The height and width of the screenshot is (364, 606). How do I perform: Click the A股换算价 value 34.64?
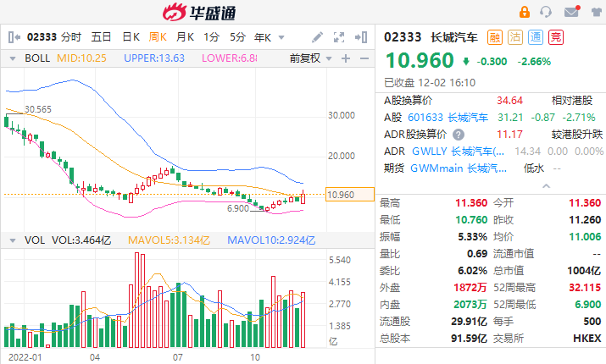[509, 101]
